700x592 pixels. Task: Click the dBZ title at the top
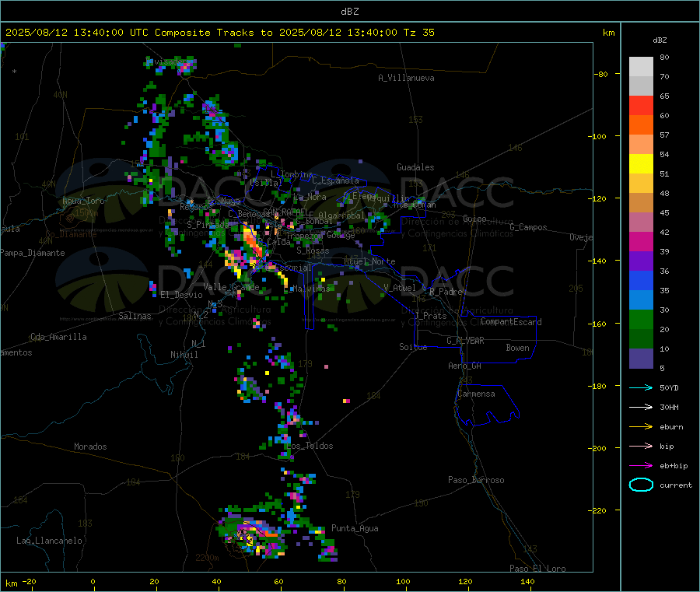coord(349,12)
